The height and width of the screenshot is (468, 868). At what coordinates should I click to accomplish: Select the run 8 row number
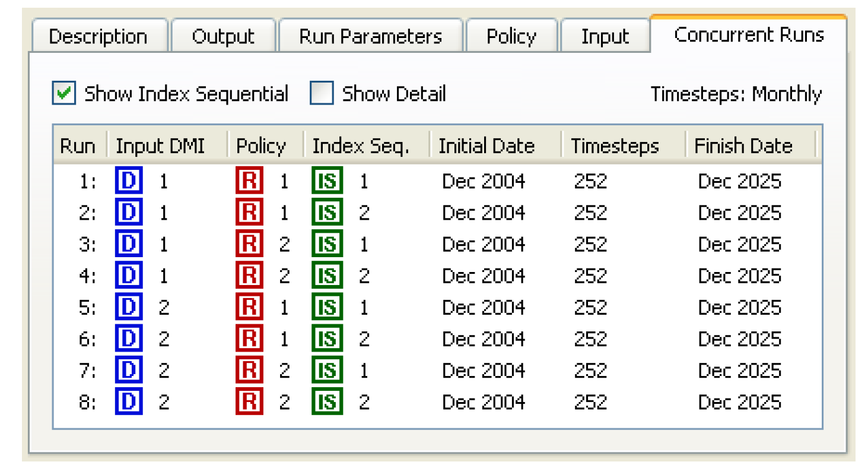click(87, 402)
